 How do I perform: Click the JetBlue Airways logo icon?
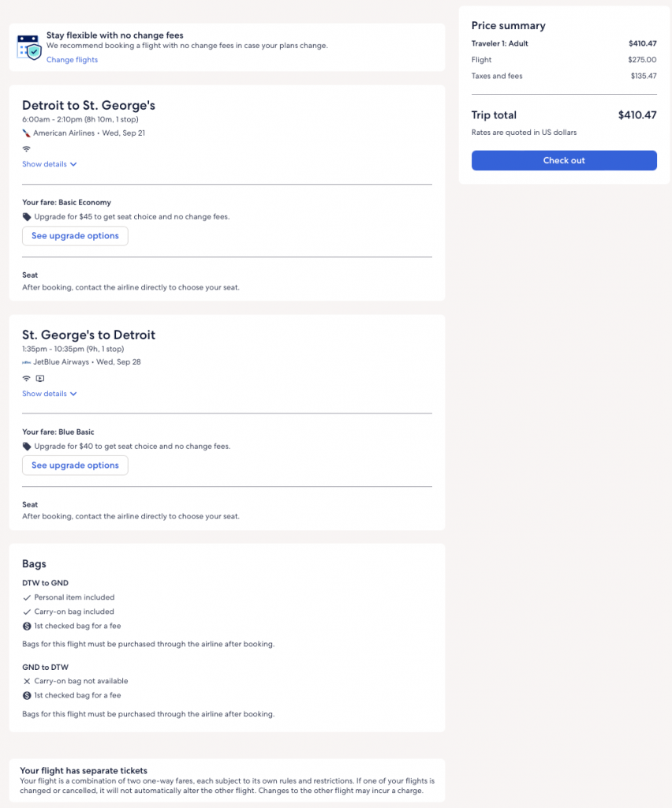(x=27, y=363)
